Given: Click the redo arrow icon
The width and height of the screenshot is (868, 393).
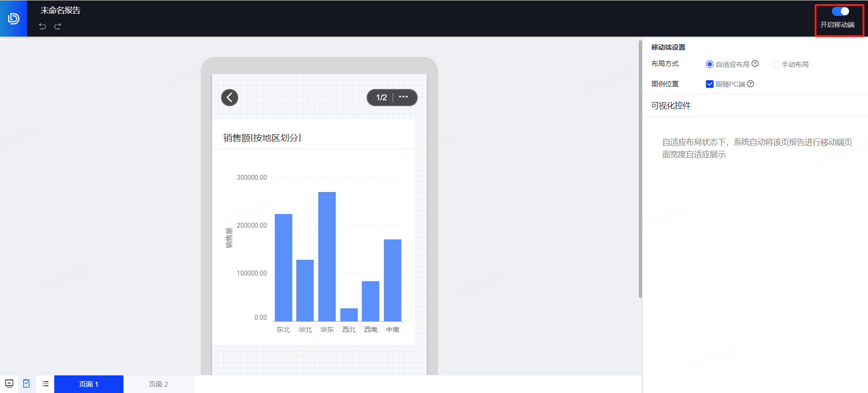Looking at the screenshot, I should (x=57, y=26).
